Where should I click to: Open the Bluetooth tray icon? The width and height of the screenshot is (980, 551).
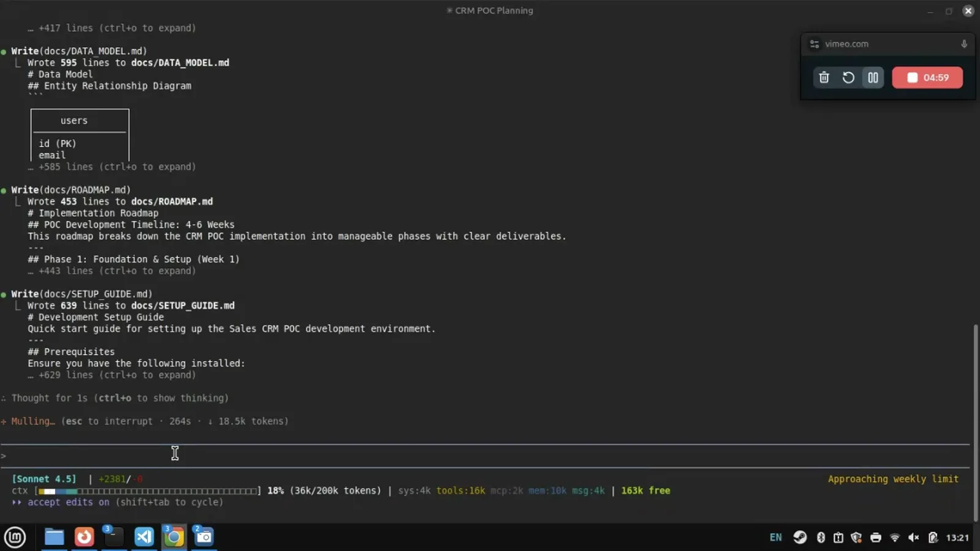(x=821, y=538)
